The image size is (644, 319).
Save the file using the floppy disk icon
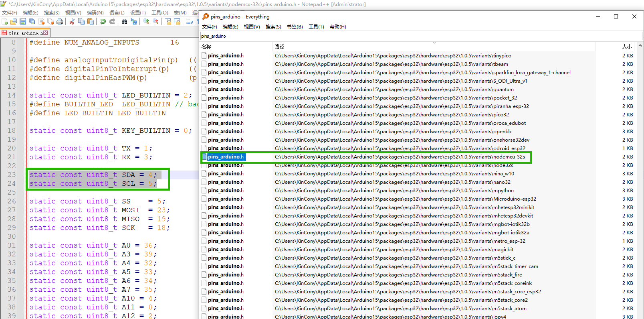coord(23,21)
